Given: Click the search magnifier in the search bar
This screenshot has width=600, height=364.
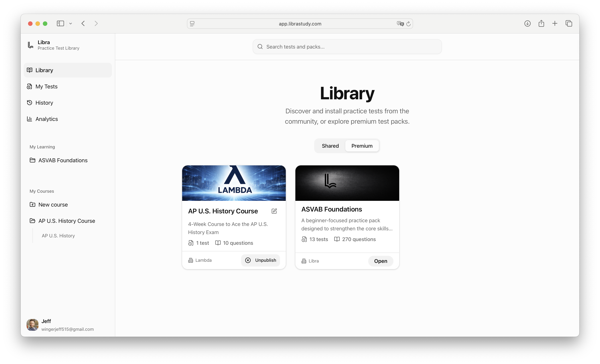Looking at the screenshot, I should point(260,47).
